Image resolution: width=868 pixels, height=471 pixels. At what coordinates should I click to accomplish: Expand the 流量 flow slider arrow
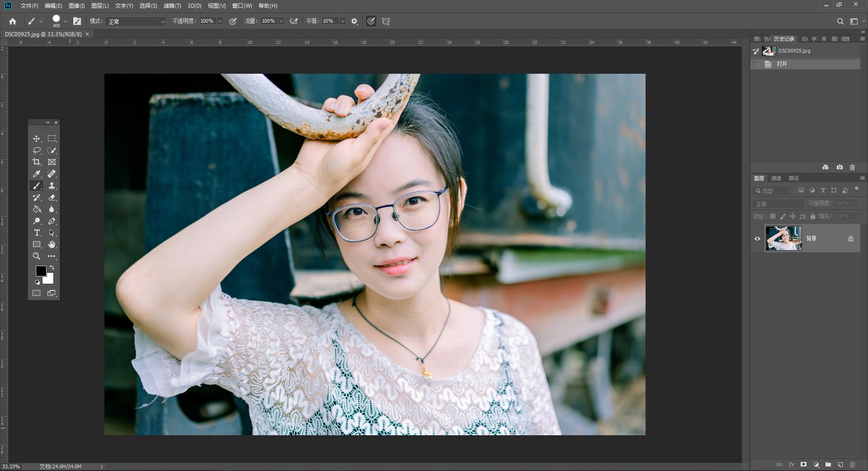(281, 21)
